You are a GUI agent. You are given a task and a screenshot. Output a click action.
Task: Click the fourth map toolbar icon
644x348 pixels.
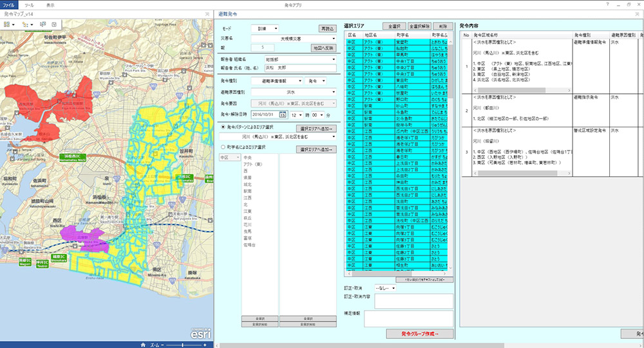[x=54, y=24]
